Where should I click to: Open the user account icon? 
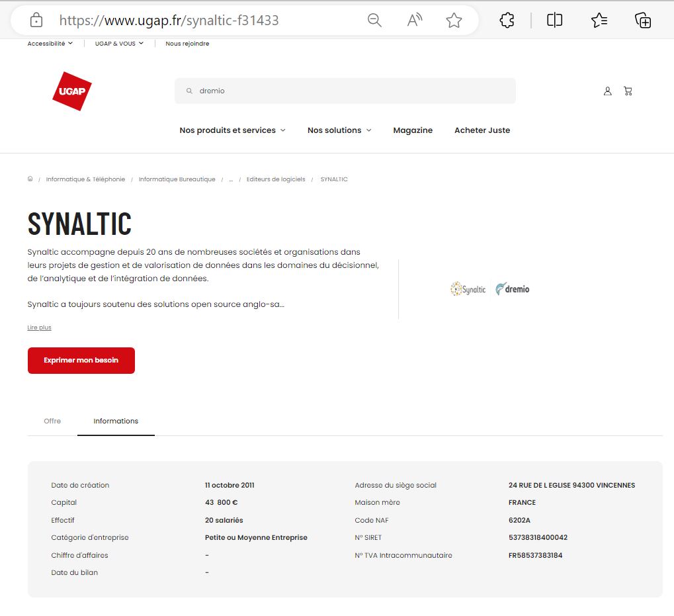607,91
